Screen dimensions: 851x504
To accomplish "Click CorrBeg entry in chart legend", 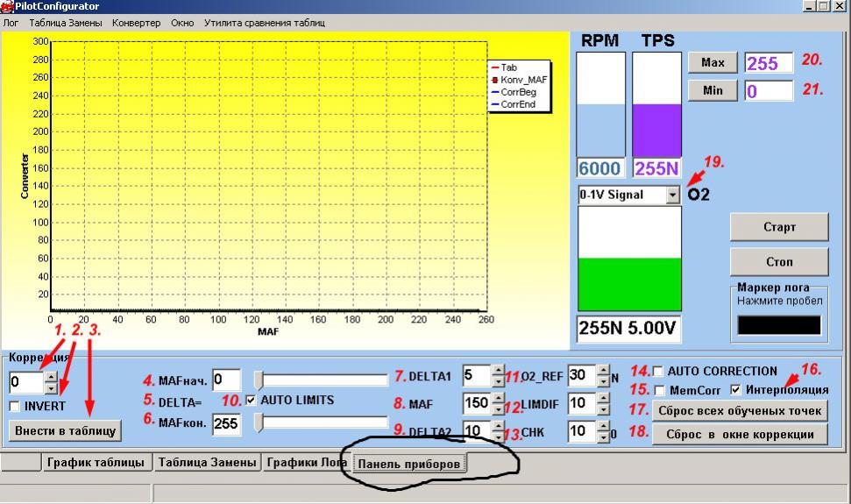I will [513, 92].
